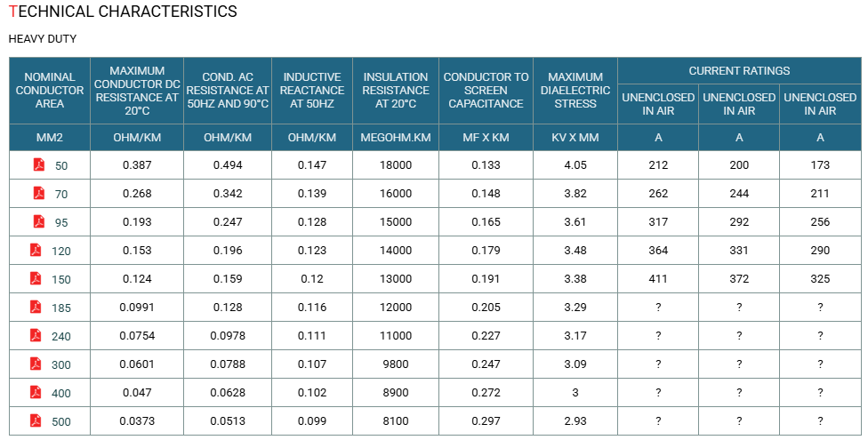Click the 240 conductor area link
The image size is (868, 440).
pyautogui.click(x=60, y=337)
